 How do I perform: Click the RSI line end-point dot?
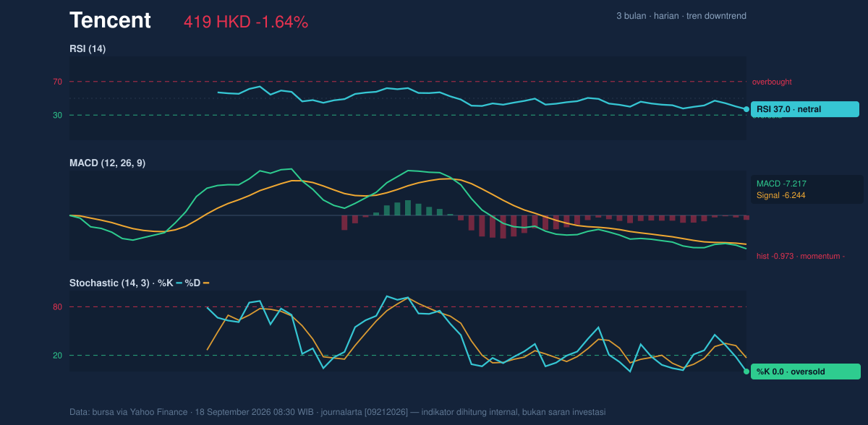(746, 109)
